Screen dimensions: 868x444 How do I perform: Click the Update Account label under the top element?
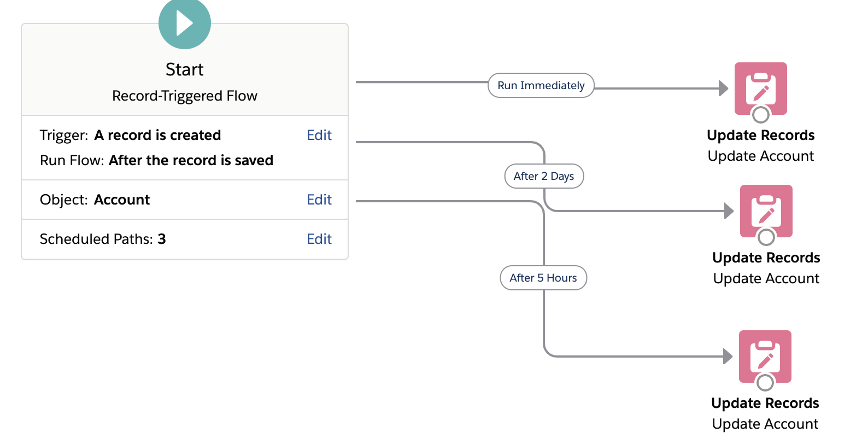(760, 156)
